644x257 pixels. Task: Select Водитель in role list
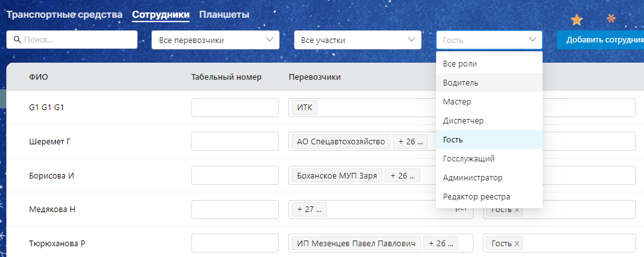coord(461,83)
